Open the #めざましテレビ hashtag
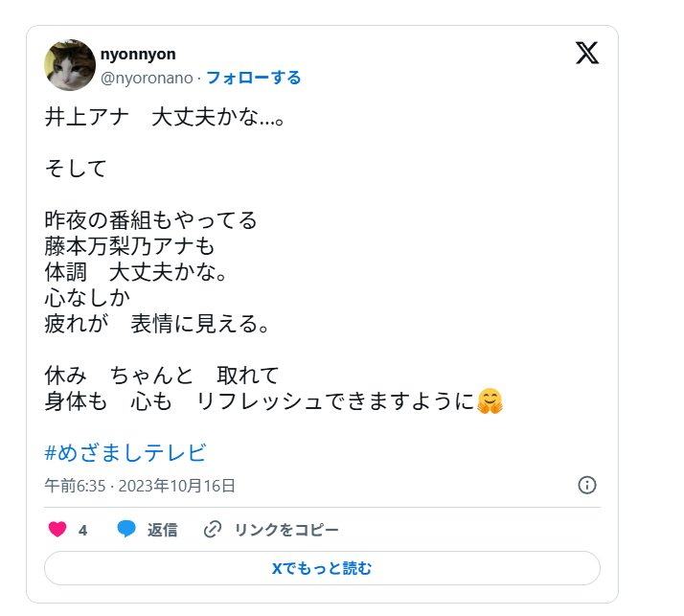The width and height of the screenshot is (684, 616). [125, 453]
